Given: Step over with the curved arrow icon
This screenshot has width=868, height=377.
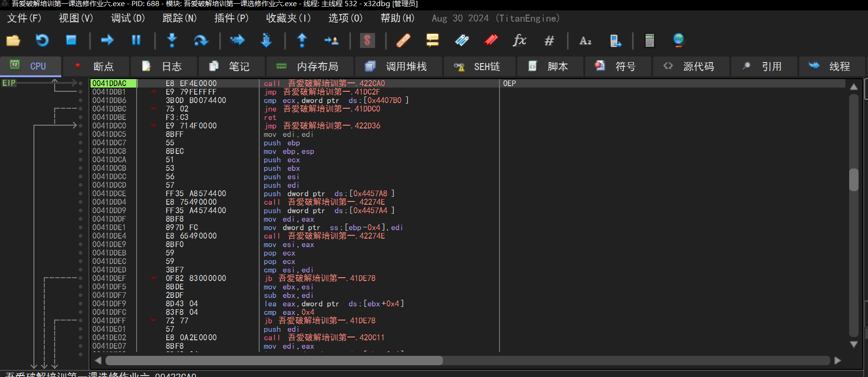Looking at the screenshot, I should tap(201, 40).
